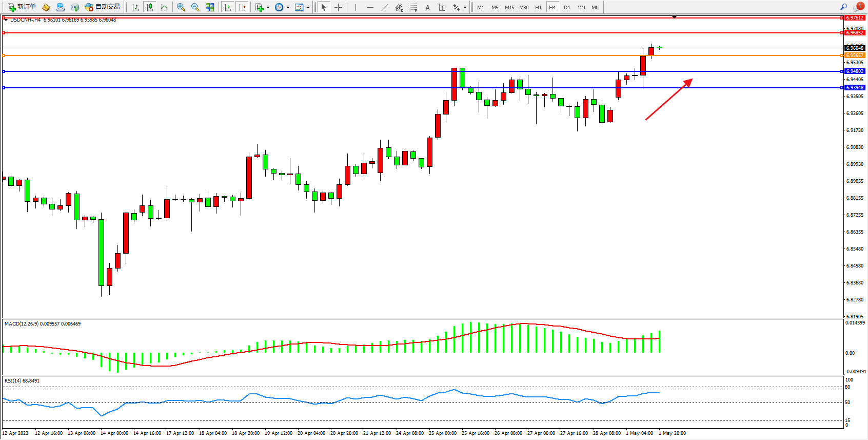The height and width of the screenshot is (440, 868).
Task: Toggle 自动交易 auto trading button
Action: pyautogui.click(x=103, y=7)
